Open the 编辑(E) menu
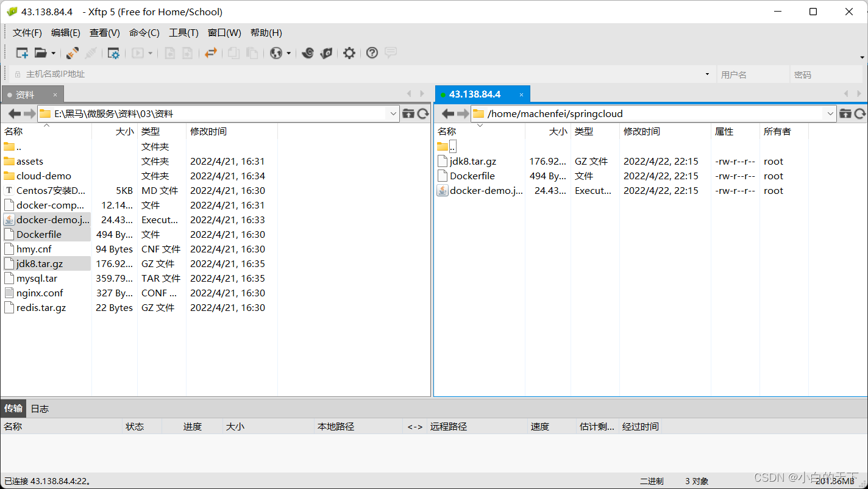The image size is (868, 489). click(66, 33)
